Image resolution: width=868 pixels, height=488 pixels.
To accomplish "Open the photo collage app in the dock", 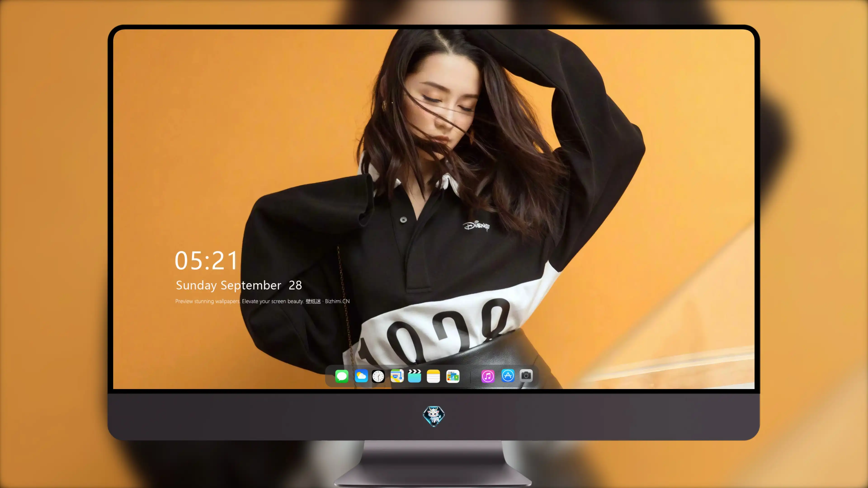I will click(x=453, y=376).
